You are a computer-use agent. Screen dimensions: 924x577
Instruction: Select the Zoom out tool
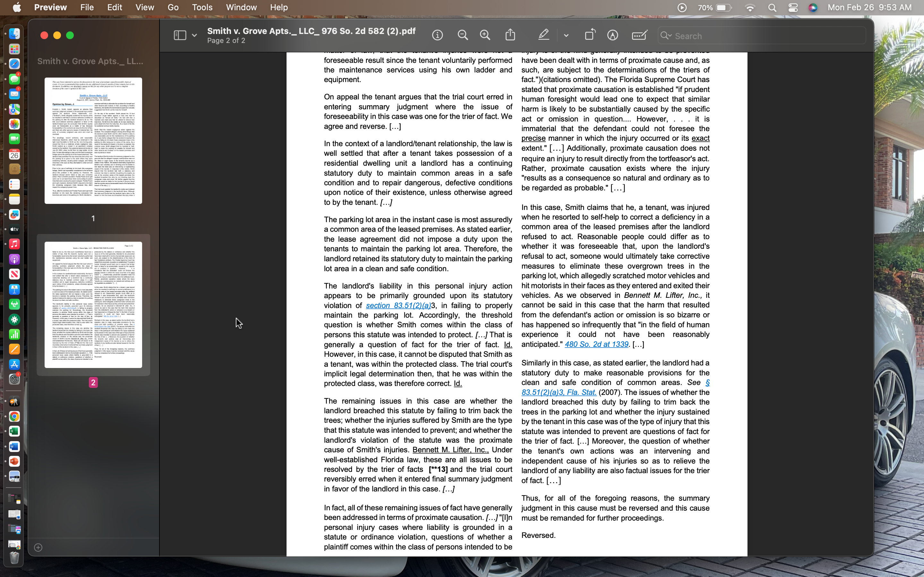pos(462,35)
